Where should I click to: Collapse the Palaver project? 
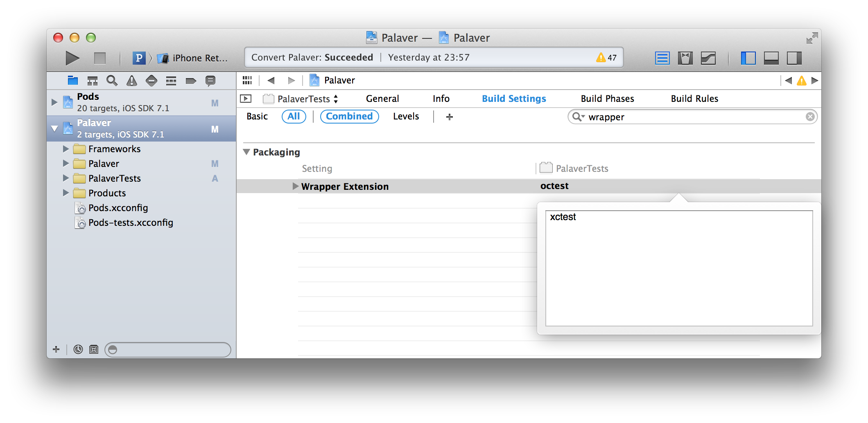pos(54,129)
